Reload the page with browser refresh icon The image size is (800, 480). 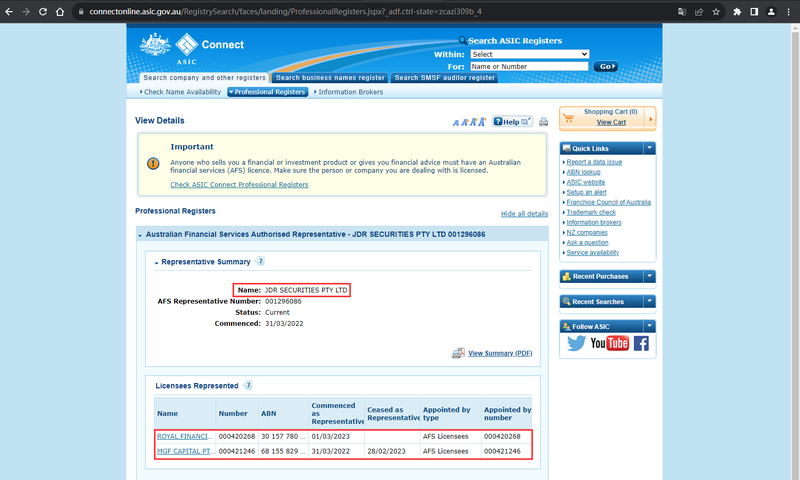coord(43,12)
